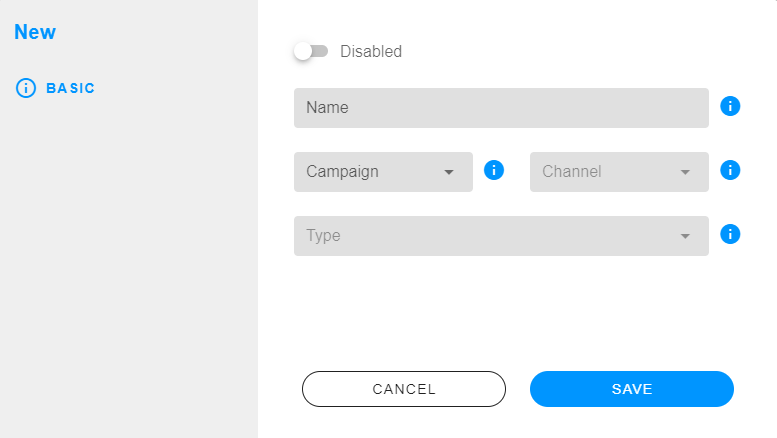Screen dimensions: 777x438
Task: Expand the Channel dropdown
Action: pos(618,172)
